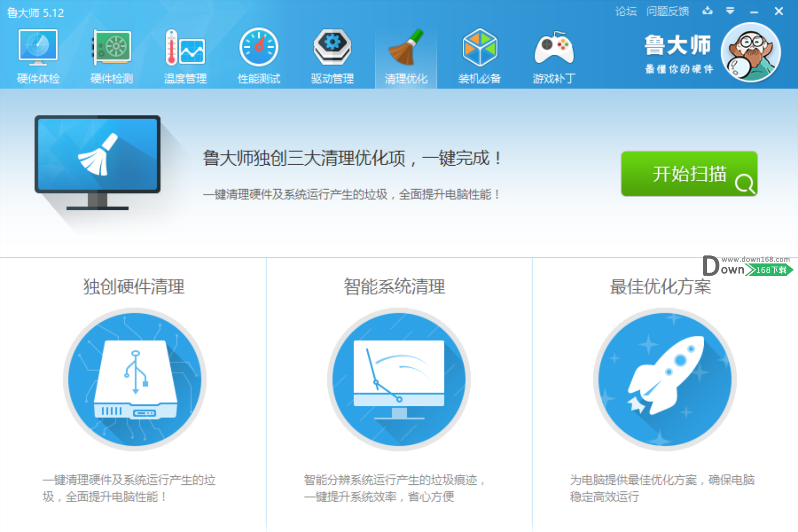
Task: Open the 性能测试 performance test icon
Action: (x=259, y=56)
